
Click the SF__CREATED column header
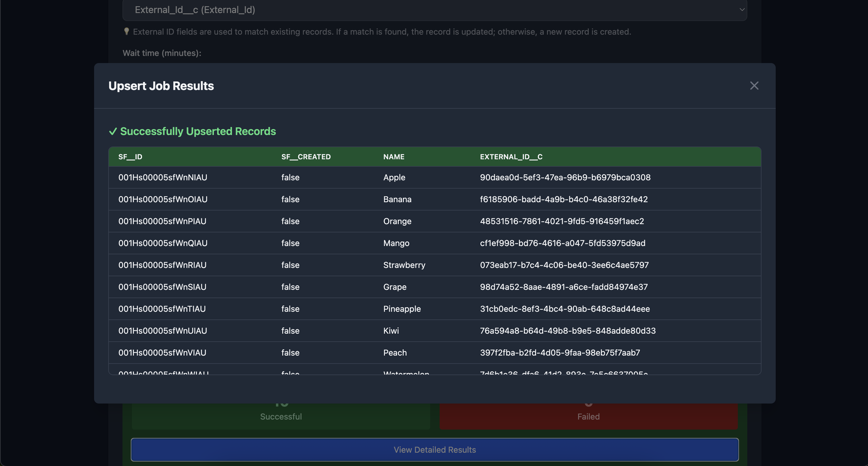click(x=306, y=157)
